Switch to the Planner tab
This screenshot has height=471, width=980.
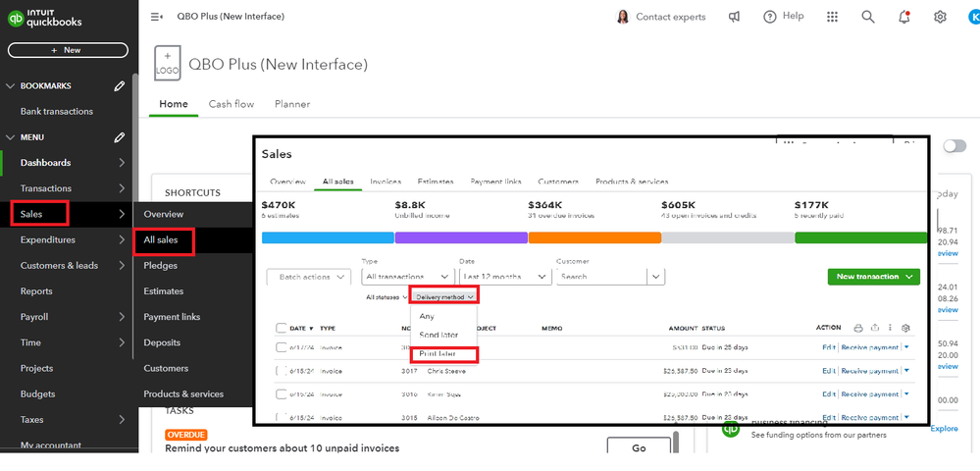click(292, 104)
